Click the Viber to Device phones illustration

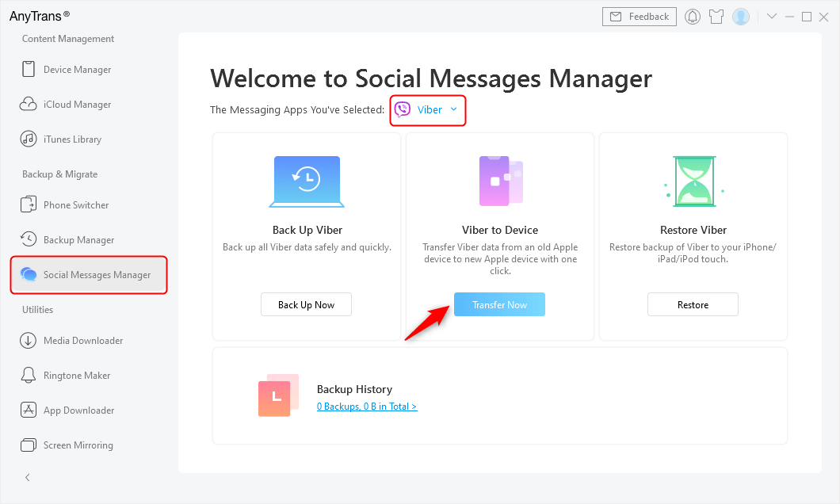(x=501, y=181)
